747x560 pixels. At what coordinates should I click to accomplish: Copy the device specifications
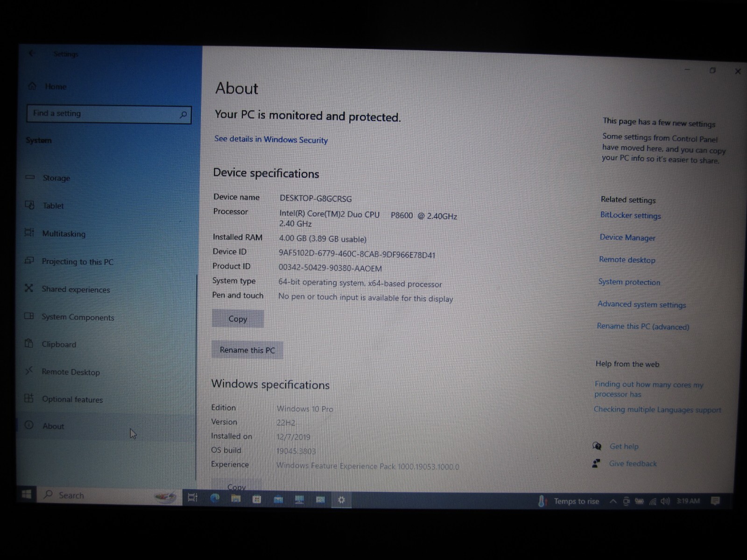238,319
